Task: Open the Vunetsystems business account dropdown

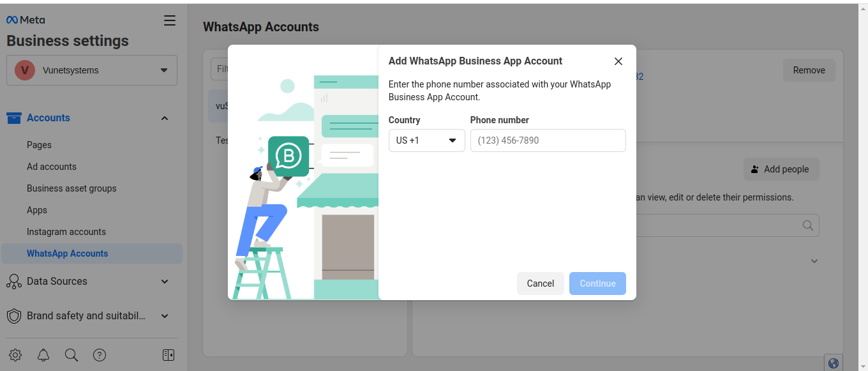Action: tap(92, 70)
